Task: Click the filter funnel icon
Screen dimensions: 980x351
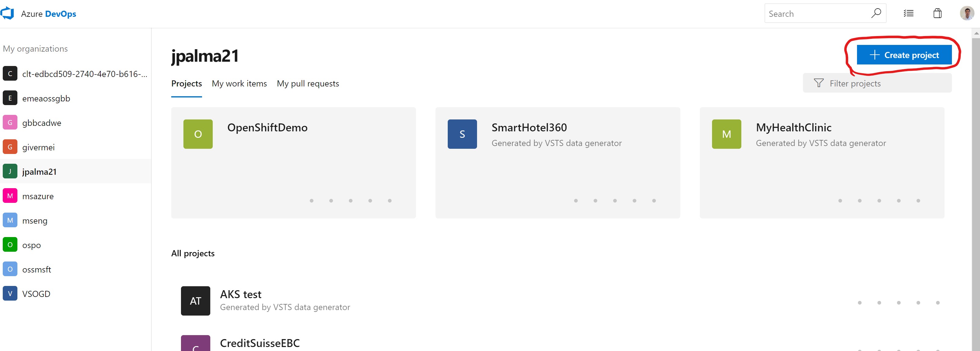Action: tap(819, 83)
